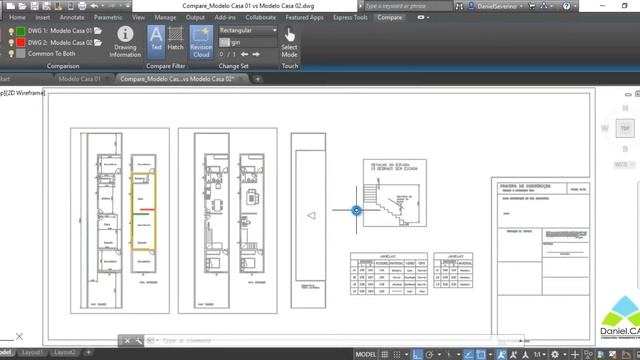Viewport: 640px width, 360px height.
Task: Click the New drawing icon in quick access toolbar
Action: click(11, 6)
